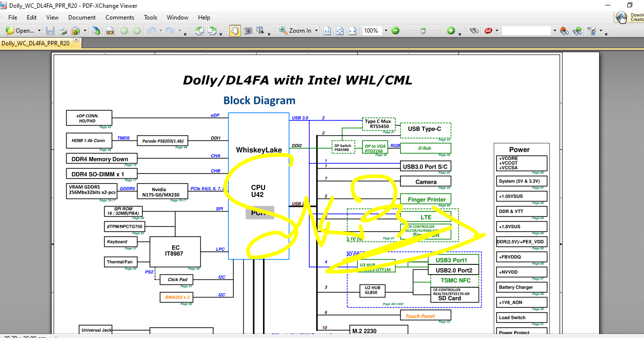Click the Zoom In magnifier tool
Image resolution: width=644 pixels, height=338 pixels.
pyautogui.click(x=295, y=30)
